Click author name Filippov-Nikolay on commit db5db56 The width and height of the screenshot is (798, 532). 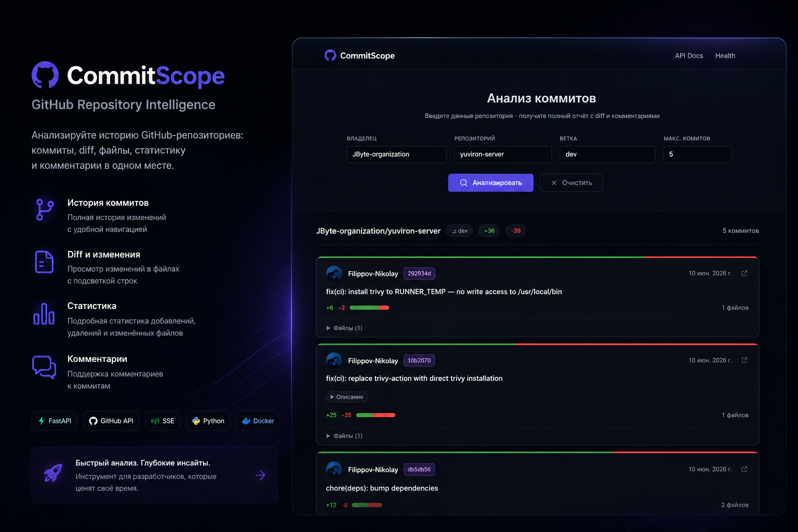point(373,470)
